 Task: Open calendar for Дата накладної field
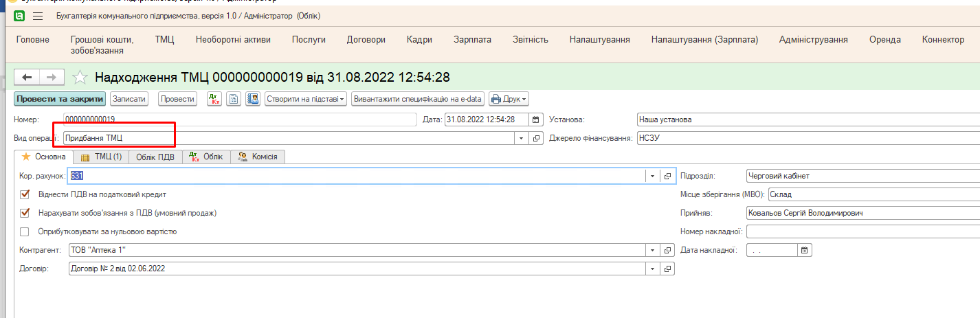805,250
